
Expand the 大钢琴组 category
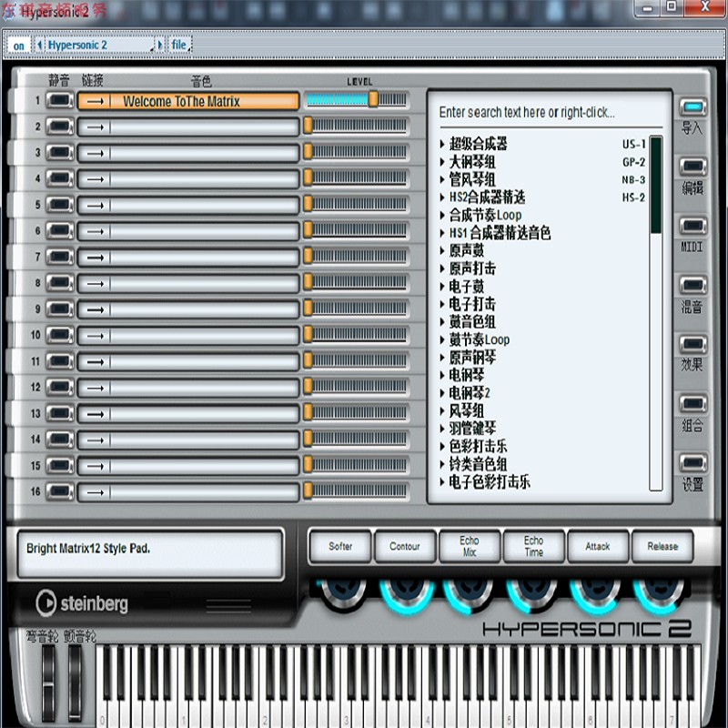click(x=442, y=162)
